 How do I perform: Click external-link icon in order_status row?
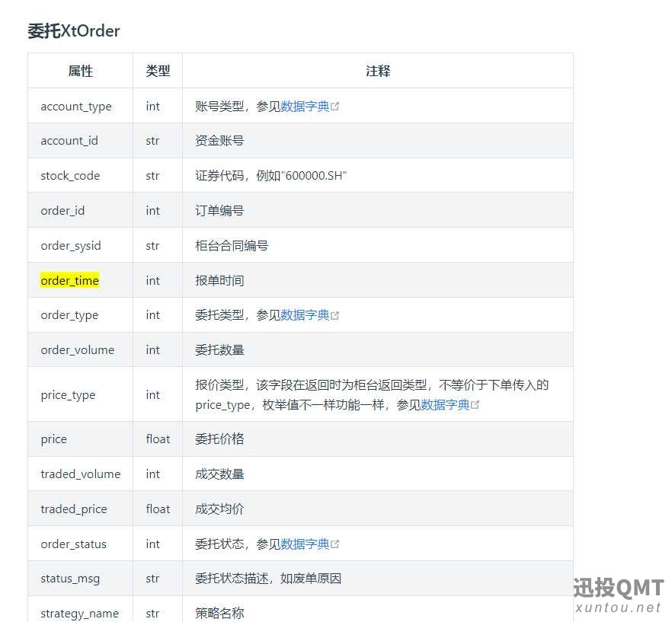coord(335,544)
